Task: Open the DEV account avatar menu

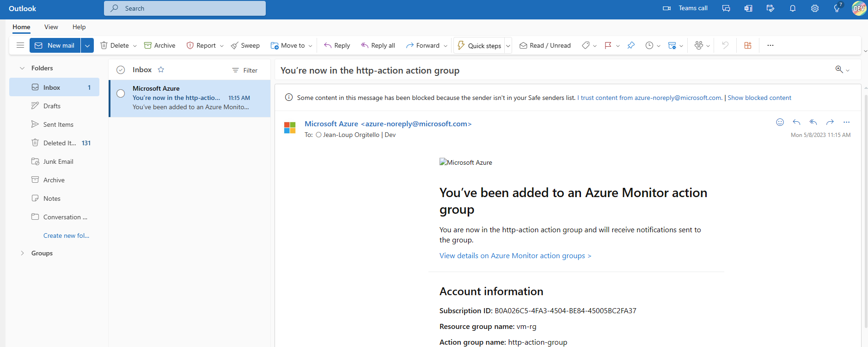Action: tap(859, 8)
